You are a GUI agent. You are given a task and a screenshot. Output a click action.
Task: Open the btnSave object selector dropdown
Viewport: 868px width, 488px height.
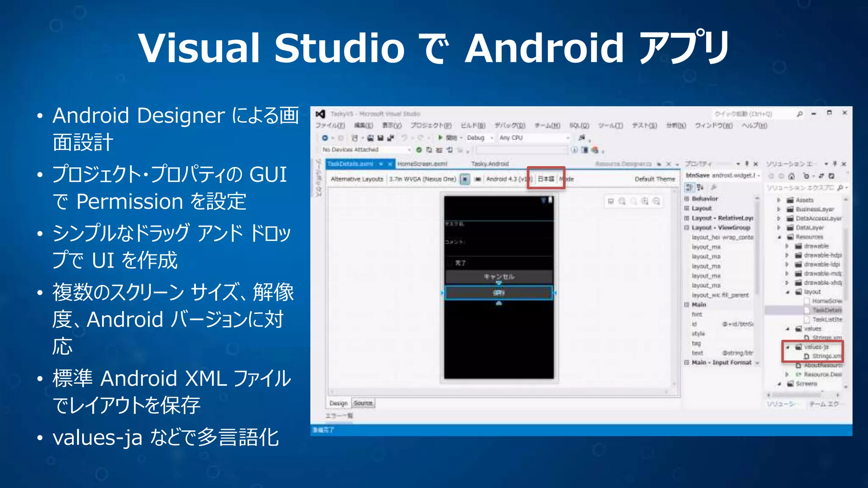[x=758, y=175]
